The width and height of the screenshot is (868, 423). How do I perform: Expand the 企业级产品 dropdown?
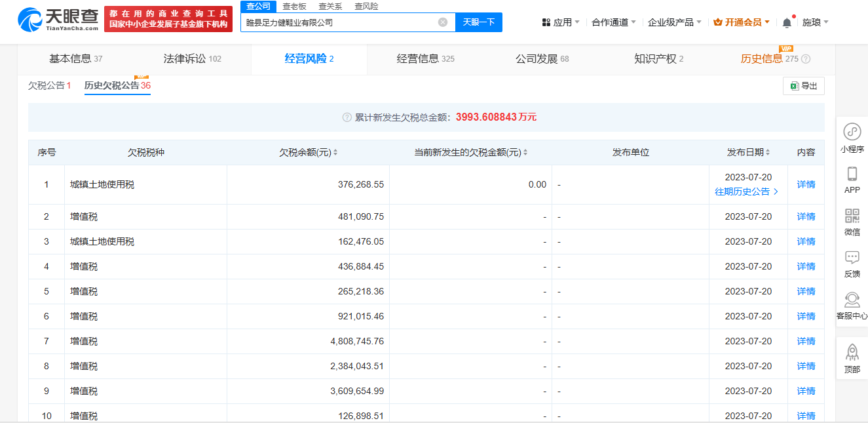click(x=699, y=22)
